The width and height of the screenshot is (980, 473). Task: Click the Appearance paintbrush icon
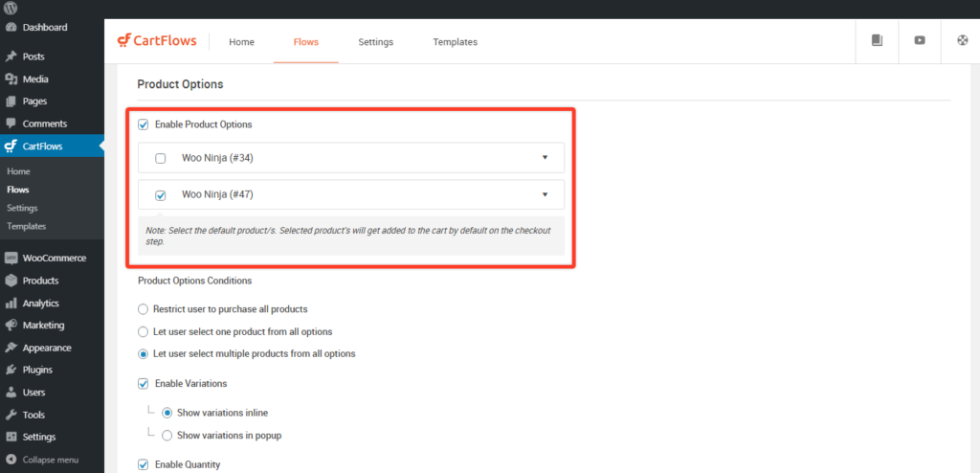pyautogui.click(x=11, y=348)
